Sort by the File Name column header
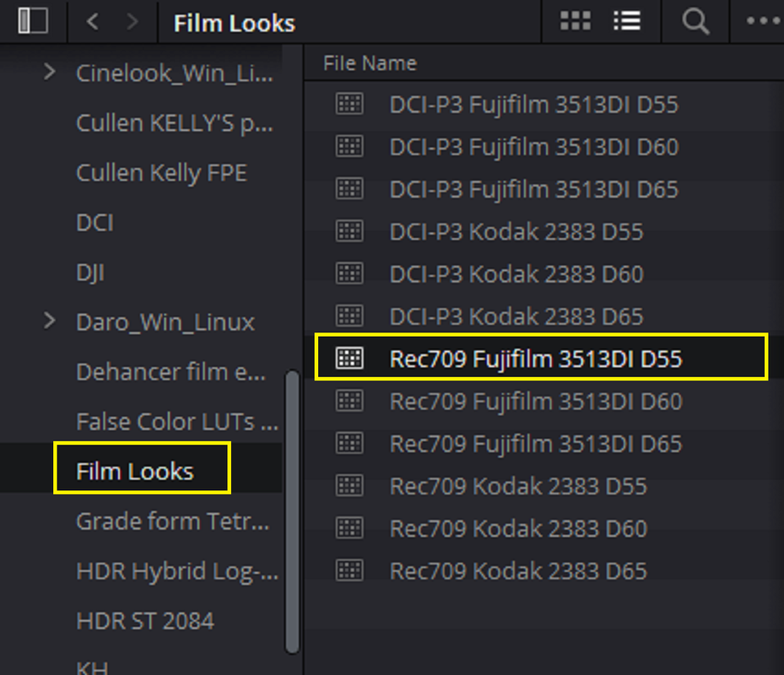Screen dimensions: 784x675 (x=370, y=63)
